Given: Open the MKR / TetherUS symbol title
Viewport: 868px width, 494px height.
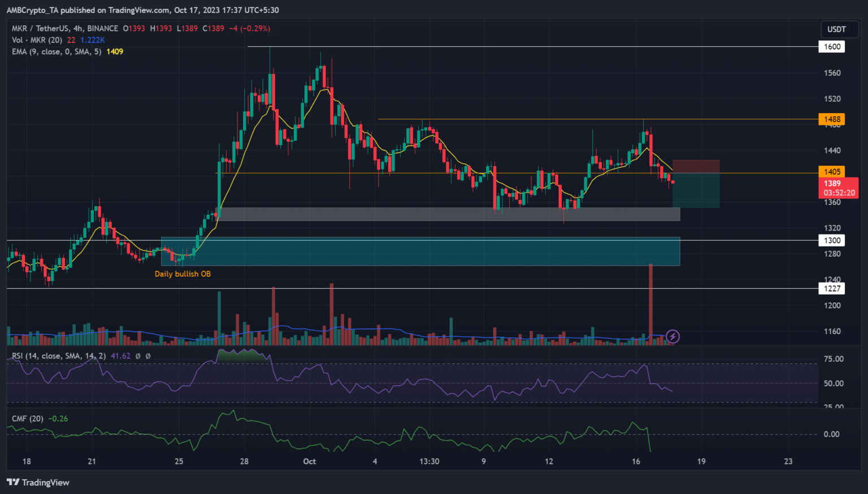Looking at the screenshot, I should click(65, 28).
